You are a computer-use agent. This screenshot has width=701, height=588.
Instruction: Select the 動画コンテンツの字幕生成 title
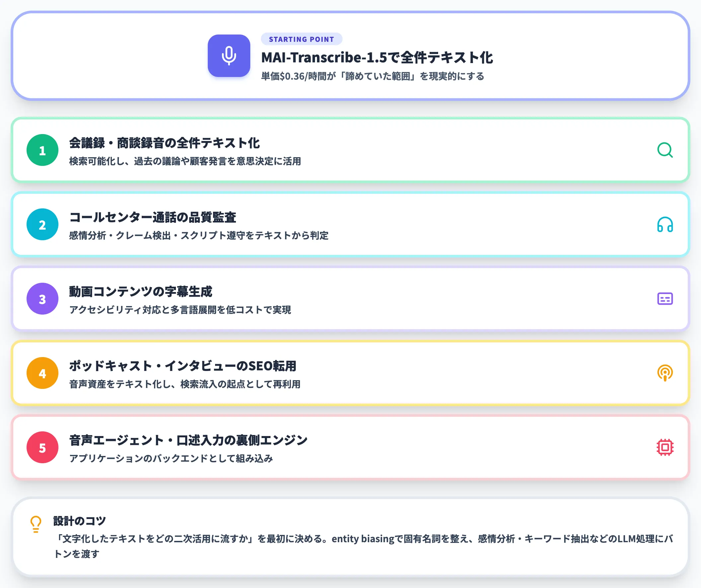coord(140,292)
